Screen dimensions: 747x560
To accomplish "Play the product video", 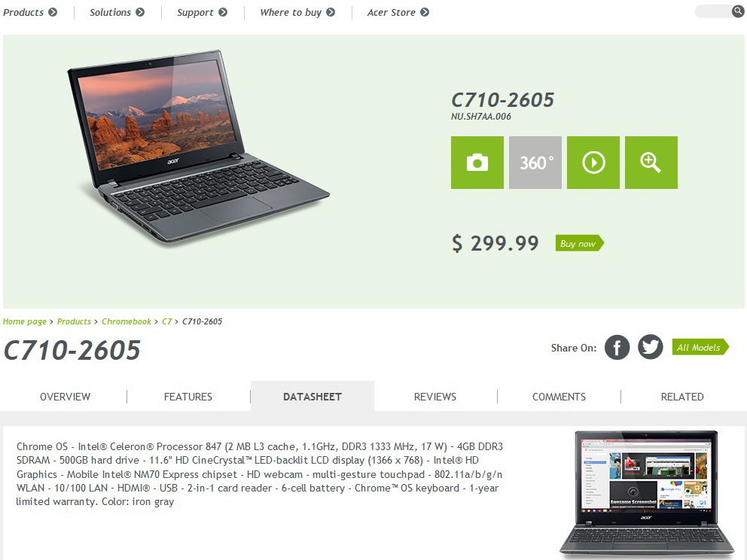I will coord(593,163).
